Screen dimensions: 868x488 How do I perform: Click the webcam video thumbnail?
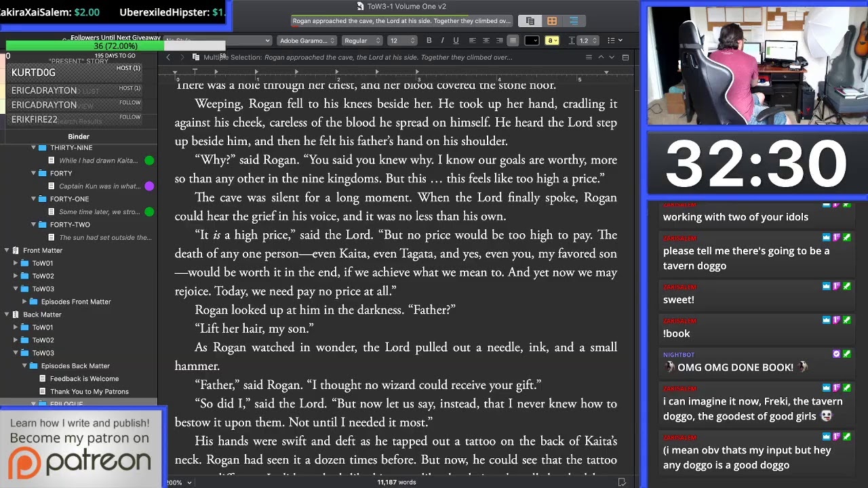click(757, 66)
